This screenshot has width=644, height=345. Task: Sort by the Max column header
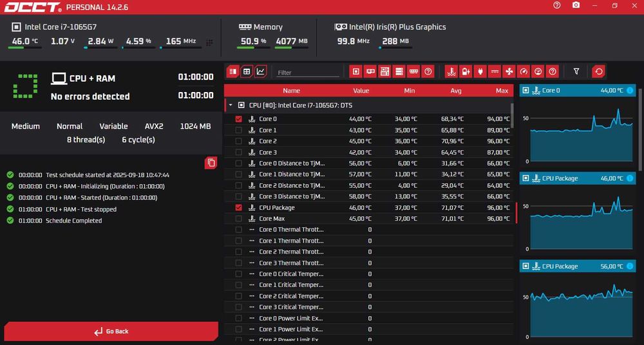pos(502,91)
